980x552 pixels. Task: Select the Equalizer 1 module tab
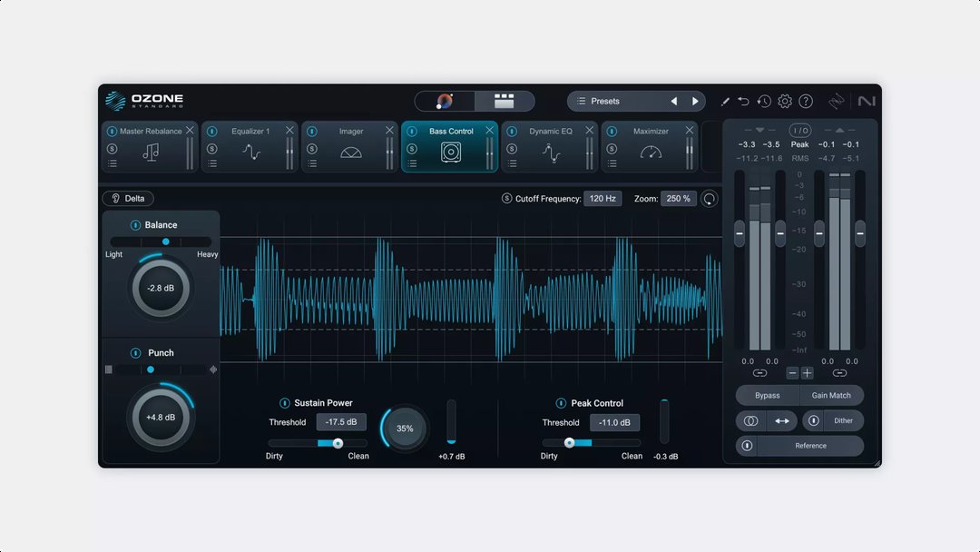(250, 132)
